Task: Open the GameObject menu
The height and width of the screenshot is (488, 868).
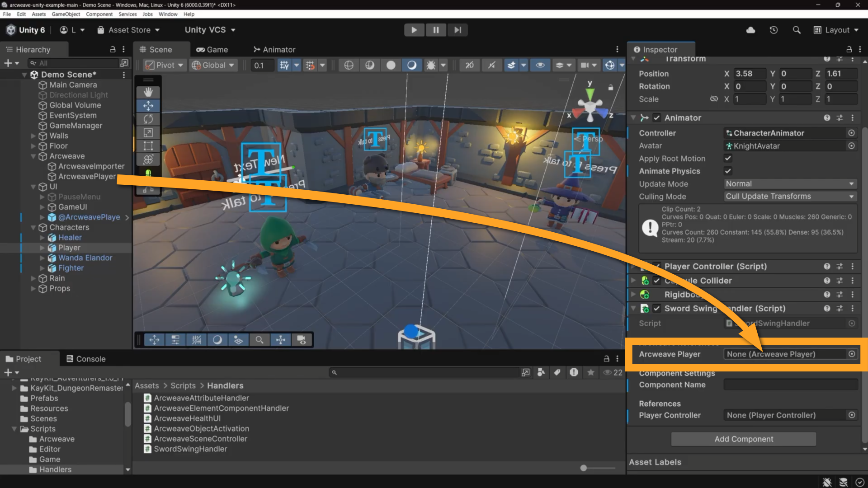Action: point(66,14)
